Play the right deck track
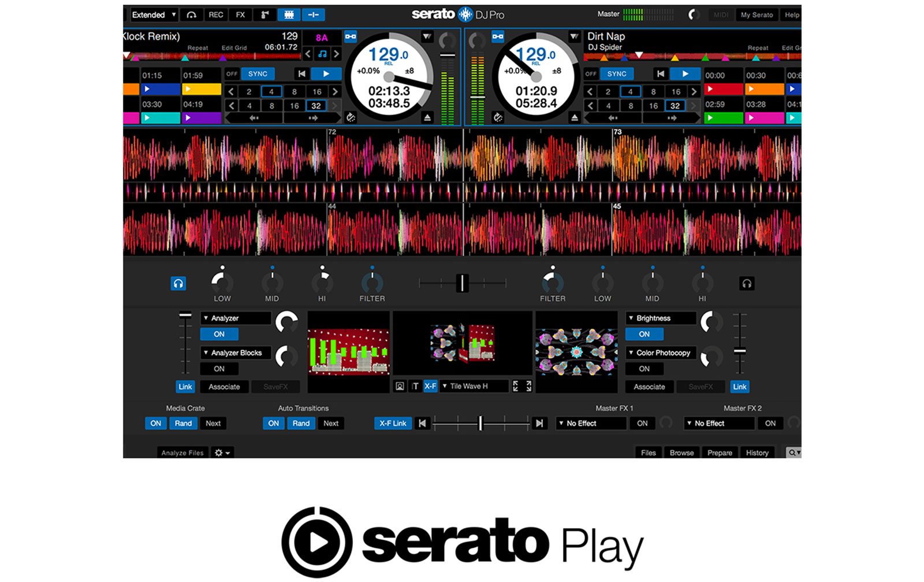The height and width of the screenshot is (582, 924). click(x=685, y=74)
